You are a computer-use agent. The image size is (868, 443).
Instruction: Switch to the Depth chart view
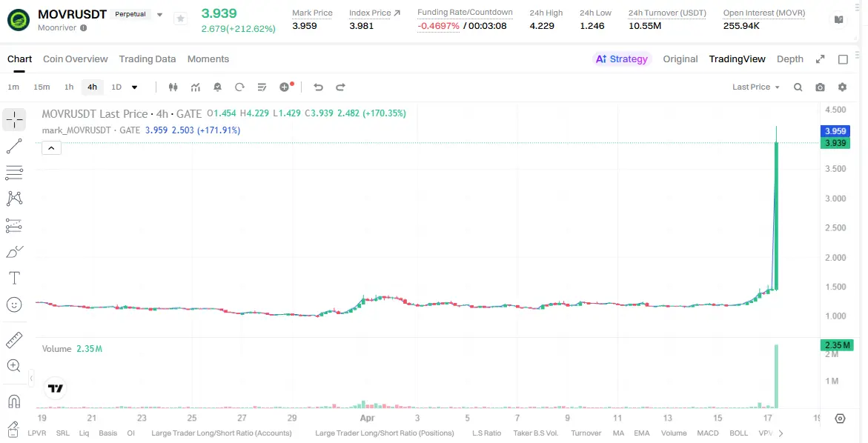[790, 59]
